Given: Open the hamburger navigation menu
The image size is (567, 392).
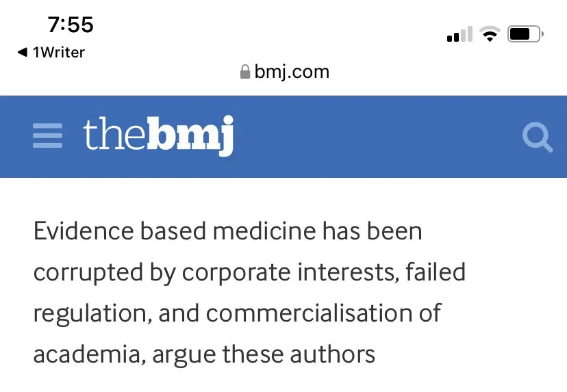Looking at the screenshot, I should [47, 136].
